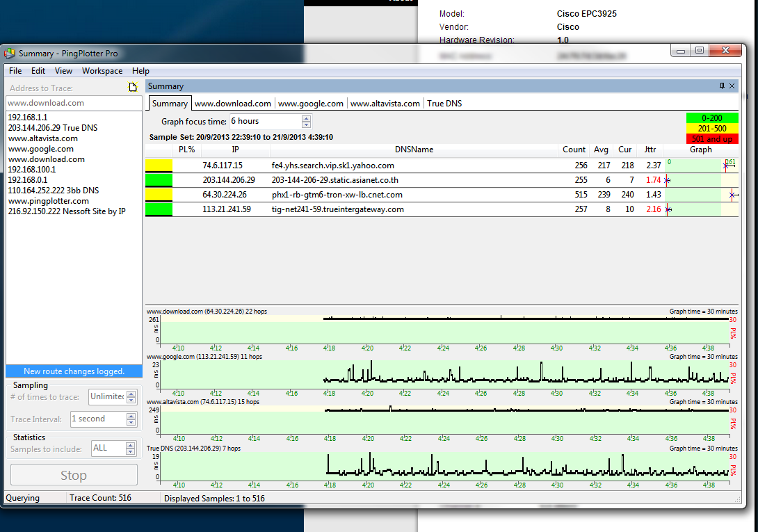Click the new target icon beside Address to Trace
This screenshot has width=758, height=532.
point(134,88)
